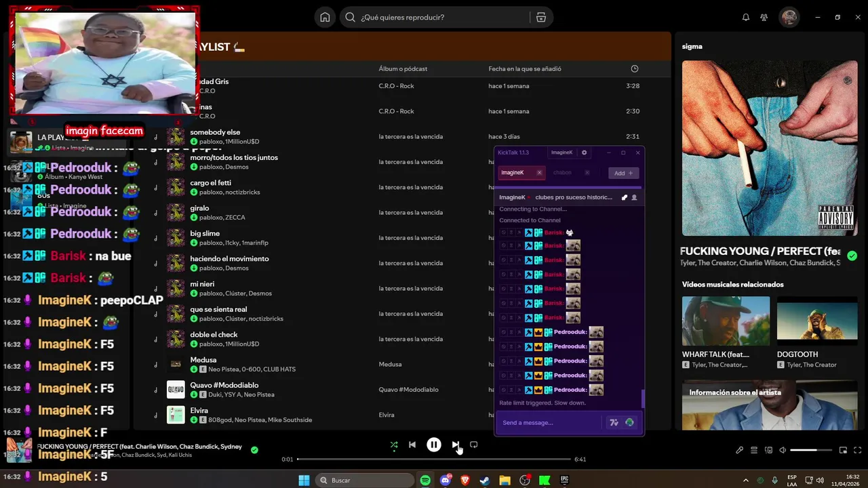The width and height of the screenshot is (868, 488).
Task: Enter fullscreen mode in Spotify
Action: click(858, 450)
